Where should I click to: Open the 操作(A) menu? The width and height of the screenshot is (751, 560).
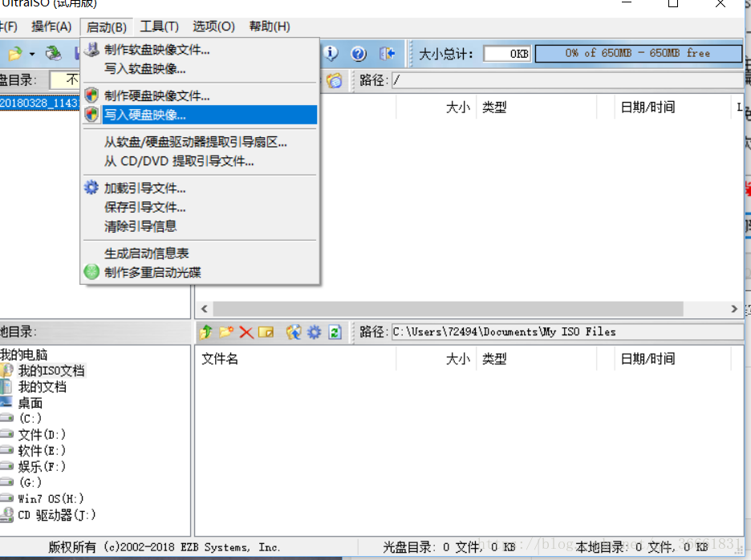coord(51,26)
